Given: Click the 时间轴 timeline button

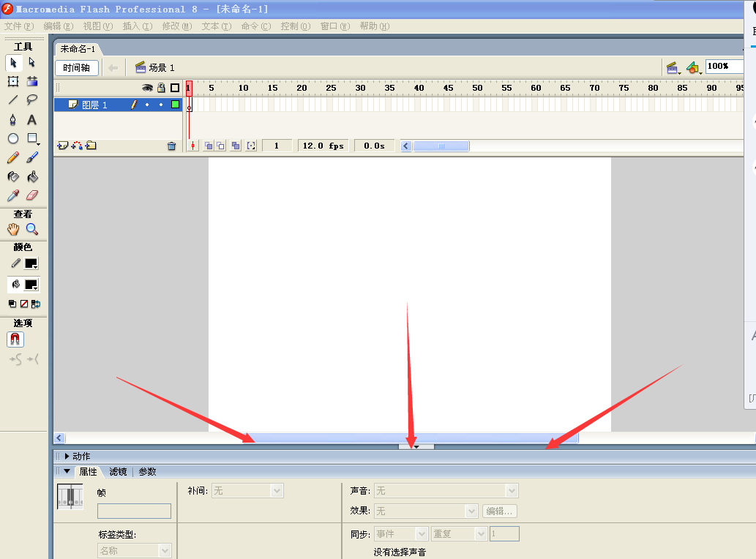Looking at the screenshot, I should pos(76,67).
